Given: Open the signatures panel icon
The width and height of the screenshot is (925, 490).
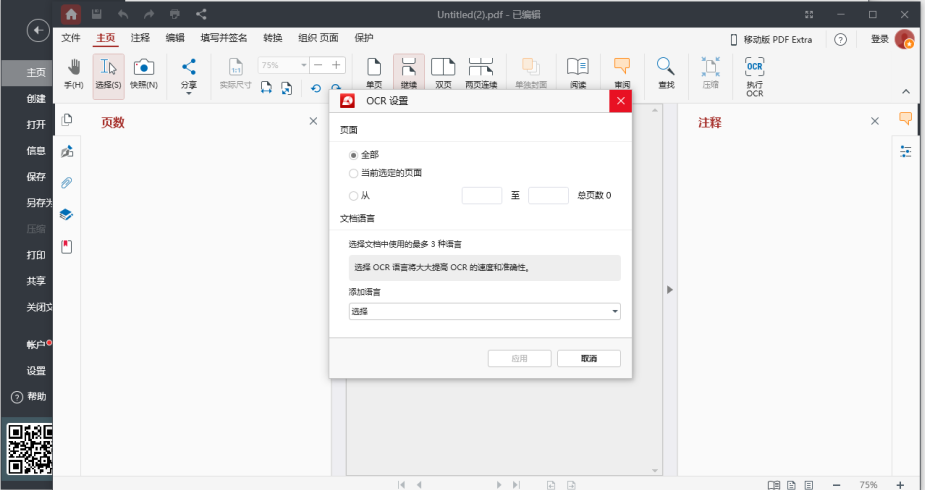Looking at the screenshot, I should pos(67,152).
